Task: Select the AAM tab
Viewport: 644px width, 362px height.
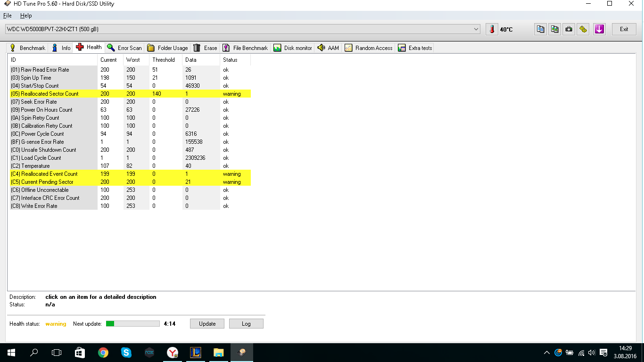Action: tap(328, 48)
